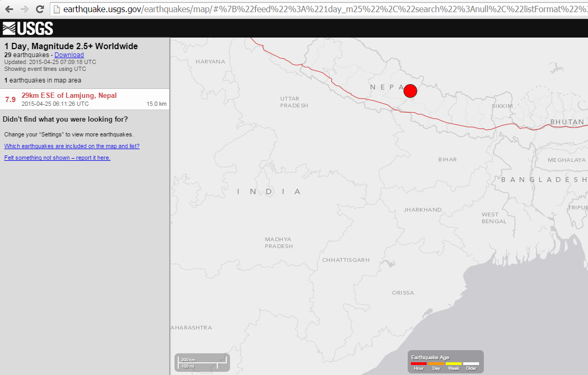Open the Download link for earthquakes
Viewport: 588px width, 375px height.
69,55
